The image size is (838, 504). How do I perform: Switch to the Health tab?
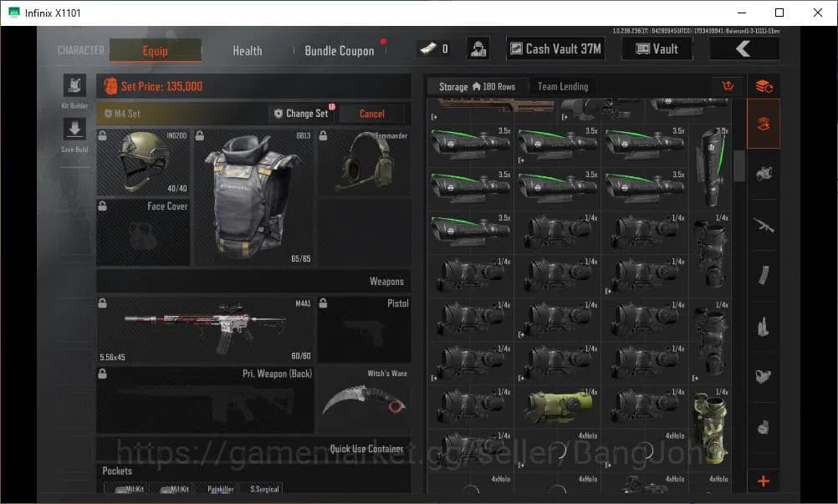coord(247,51)
